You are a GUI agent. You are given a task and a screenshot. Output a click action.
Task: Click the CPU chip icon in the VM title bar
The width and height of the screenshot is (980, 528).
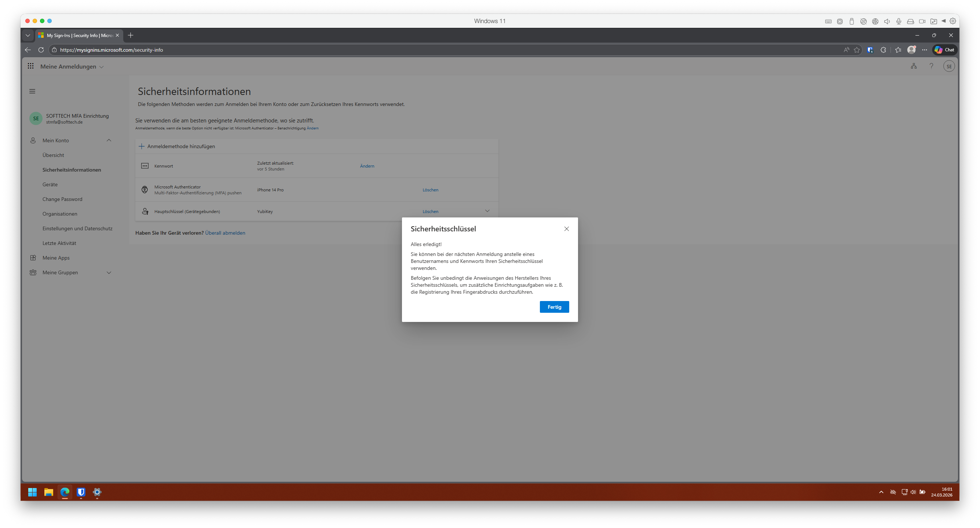click(x=840, y=21)
